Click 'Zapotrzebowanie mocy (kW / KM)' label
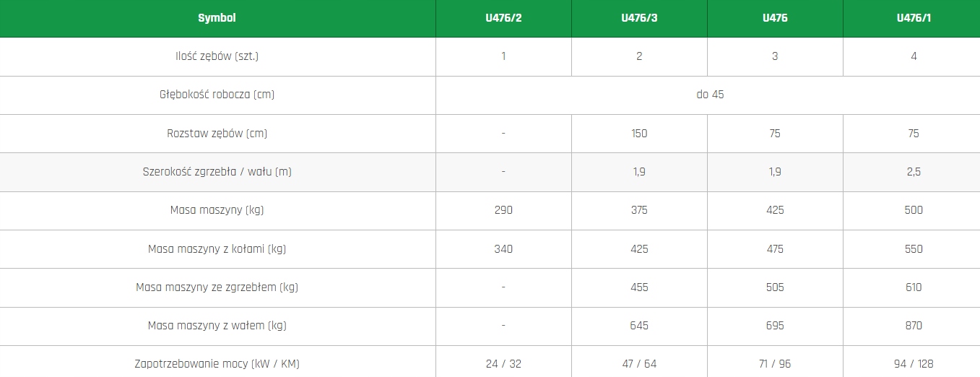The height and width of the screenshot is (377, 980). (217, 364)
